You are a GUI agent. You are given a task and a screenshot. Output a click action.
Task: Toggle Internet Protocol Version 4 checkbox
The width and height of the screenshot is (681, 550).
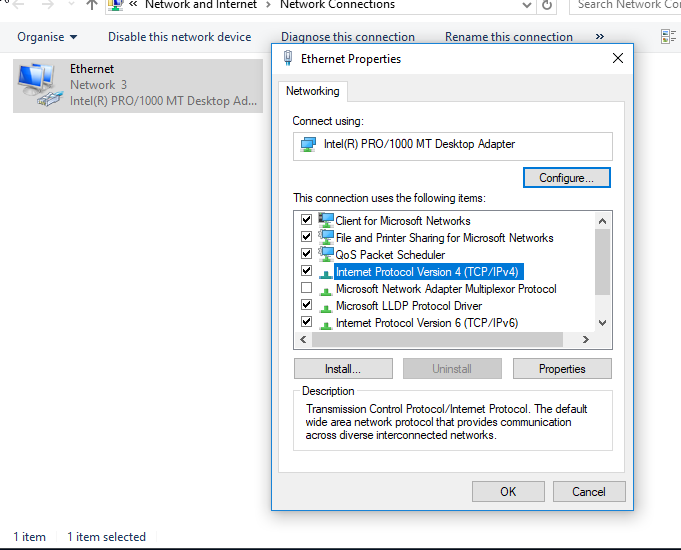click(306, 270)
